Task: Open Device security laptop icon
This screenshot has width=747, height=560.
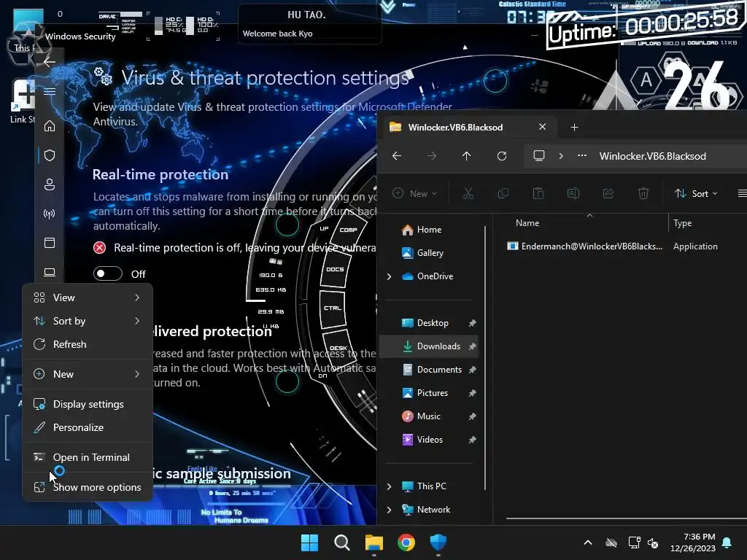Action: [x=50, y=272]
